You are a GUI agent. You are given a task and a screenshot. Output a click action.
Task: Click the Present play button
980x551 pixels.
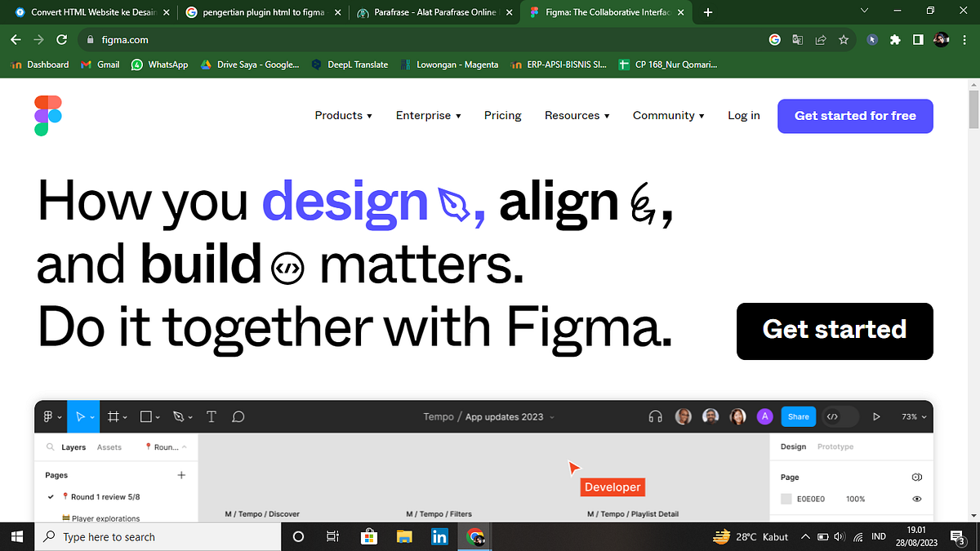click(x=876, y=416)
